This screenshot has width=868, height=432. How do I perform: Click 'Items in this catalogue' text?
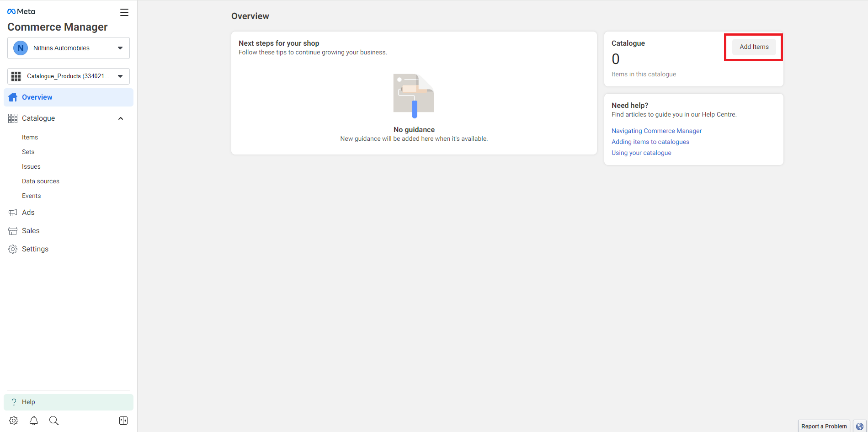pos(644,74)
